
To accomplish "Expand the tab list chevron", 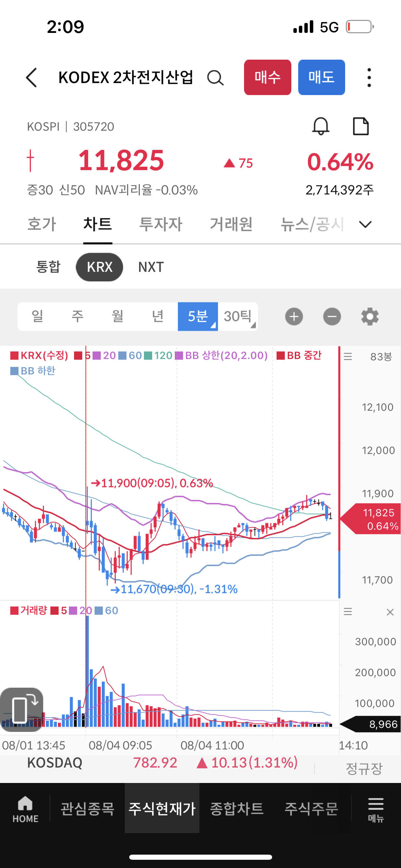I will (365, 224).
